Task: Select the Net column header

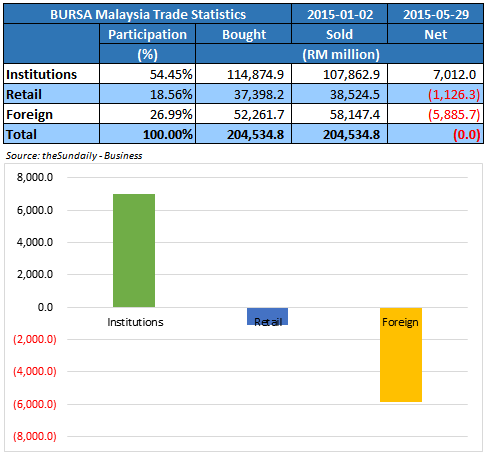Action: 435,34
